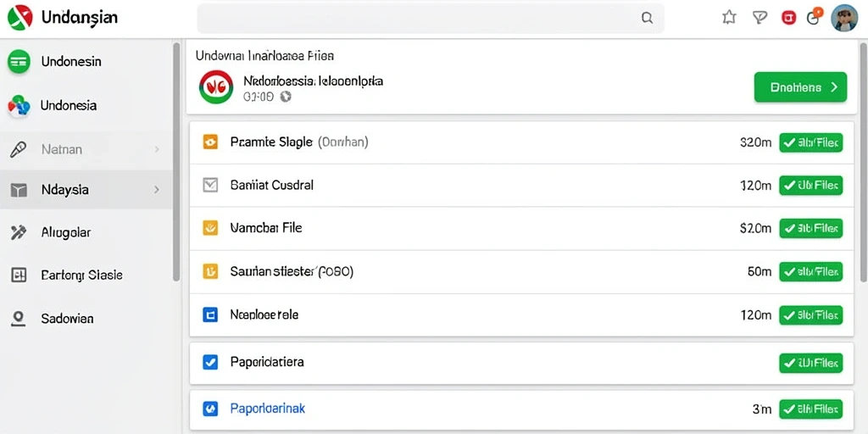Toggle the Naoploee rele blue square checkbox
The height and width of the screenshot is (434, 868).
pos(210,315)
